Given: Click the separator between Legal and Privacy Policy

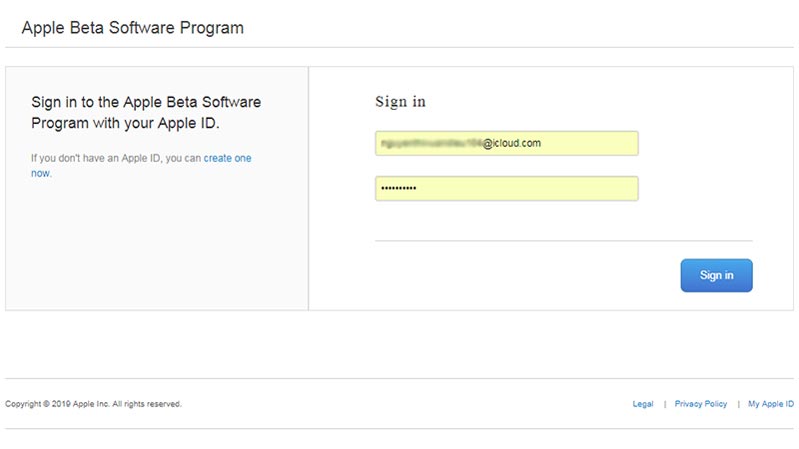Looking at the screenshot, I should 665,404.
